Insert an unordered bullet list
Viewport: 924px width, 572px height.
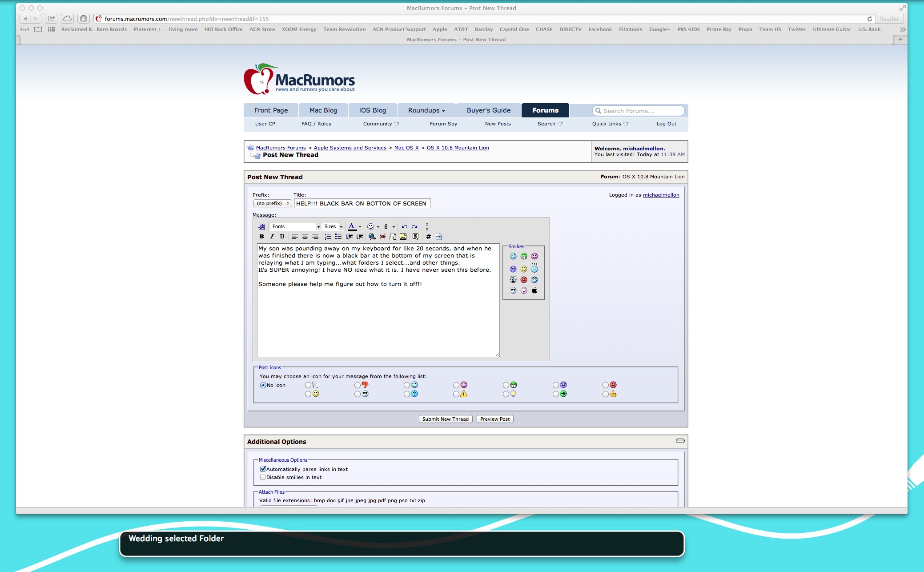pos(338,237)
